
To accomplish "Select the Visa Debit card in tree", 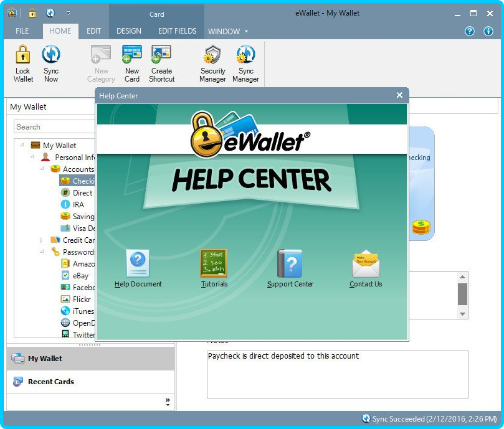I will 77,228.
